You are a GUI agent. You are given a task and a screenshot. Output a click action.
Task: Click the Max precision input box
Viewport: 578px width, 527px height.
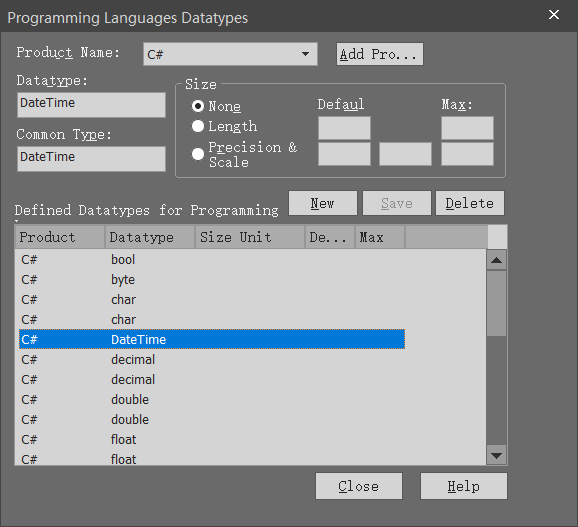pos(467,154)
